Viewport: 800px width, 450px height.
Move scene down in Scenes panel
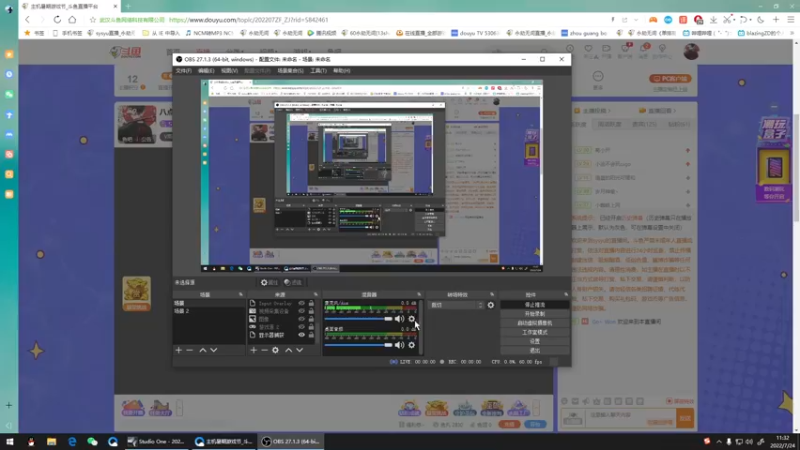pyautogui.click(x=214, y=350)
